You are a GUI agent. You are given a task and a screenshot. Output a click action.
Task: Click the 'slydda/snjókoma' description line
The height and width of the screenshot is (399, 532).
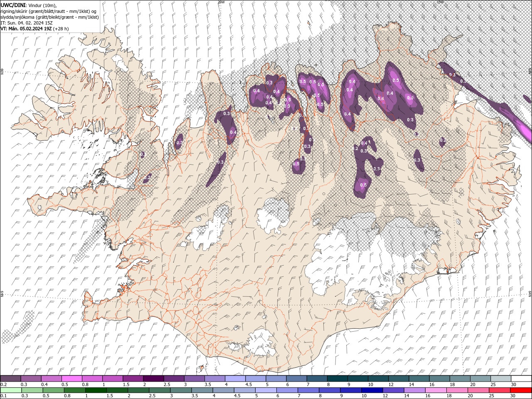49,17
